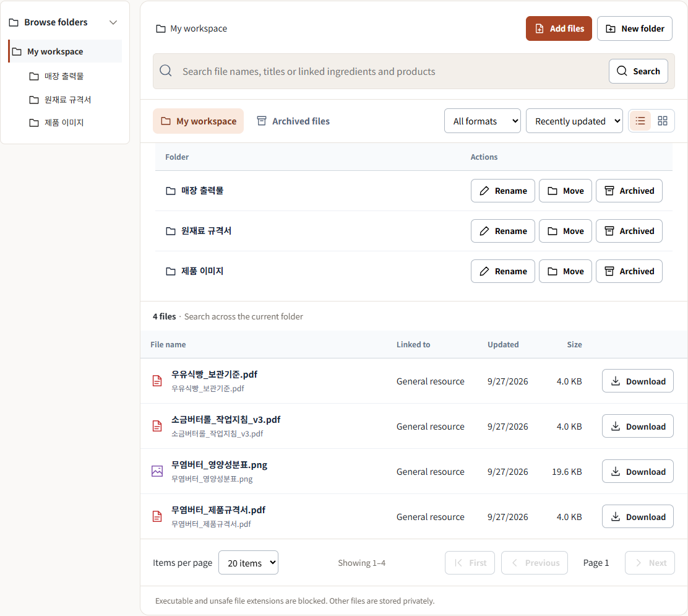
Task: Click the PDF icon for 무염버터_제품규격서.pdf
Action: pos(157,516)
